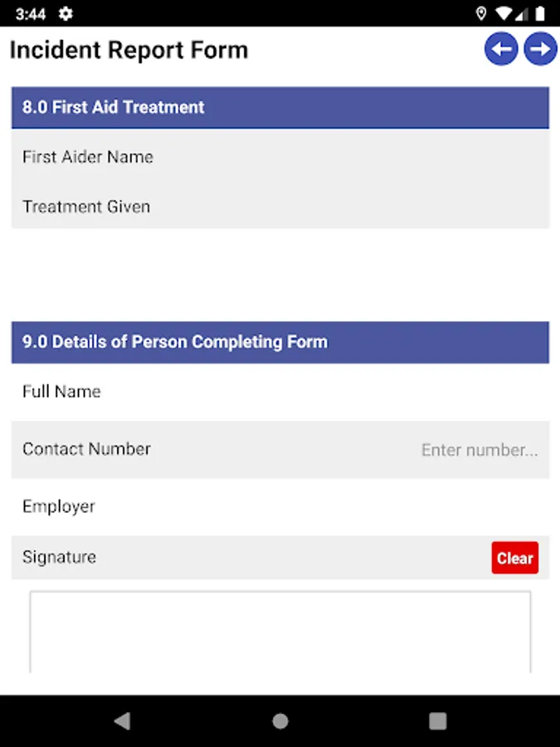560x747 pixels.
Task: Tap the battery status icon
Action: pos(540,14)
